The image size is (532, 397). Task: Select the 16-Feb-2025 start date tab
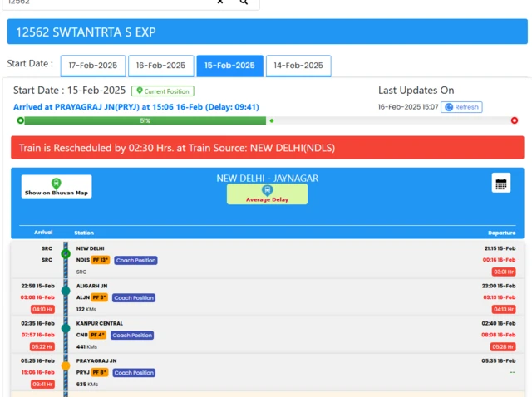point(160,66)
